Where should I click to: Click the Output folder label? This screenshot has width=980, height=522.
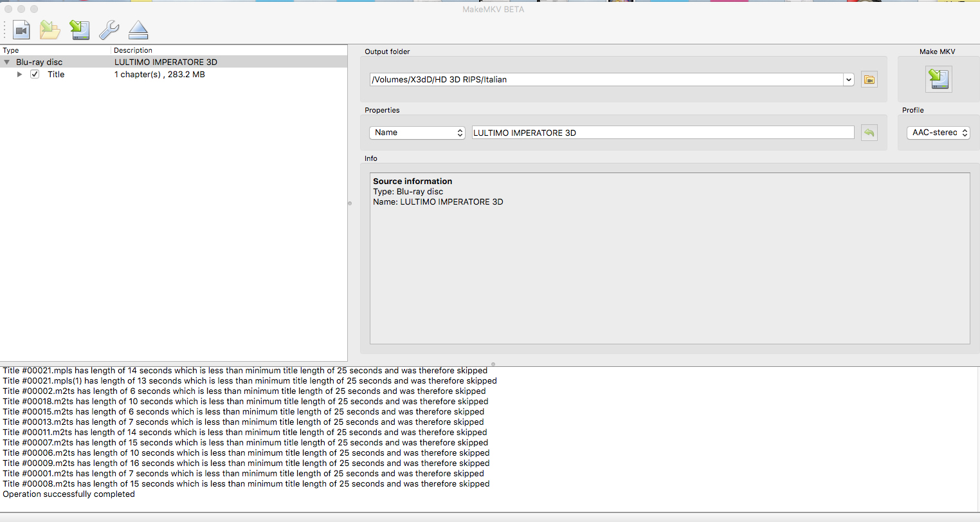pos(387,51)
